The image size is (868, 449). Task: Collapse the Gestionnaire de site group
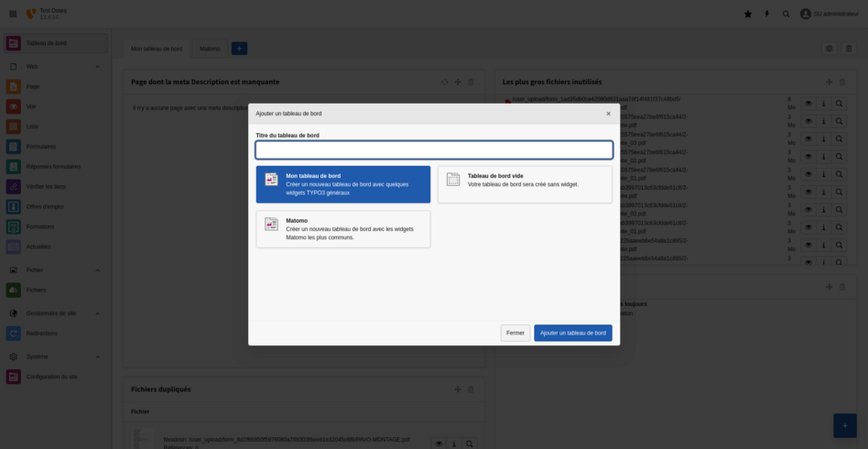97,313
